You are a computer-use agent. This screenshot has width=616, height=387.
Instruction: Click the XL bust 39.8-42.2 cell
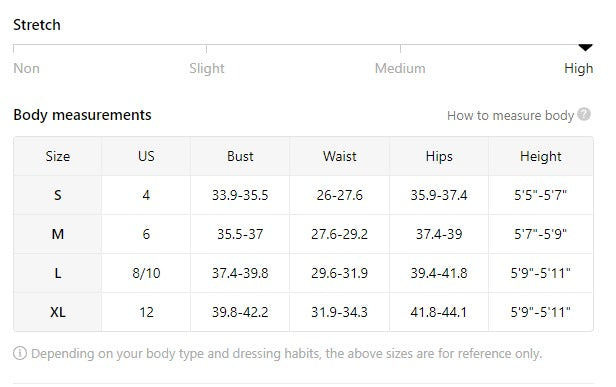240,312
